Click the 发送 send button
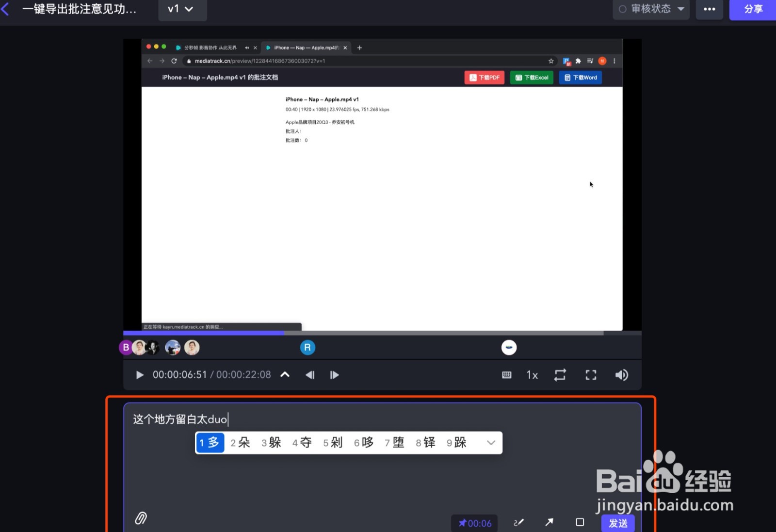This screenshot has height=532, width=776. (x=618, y=523)
